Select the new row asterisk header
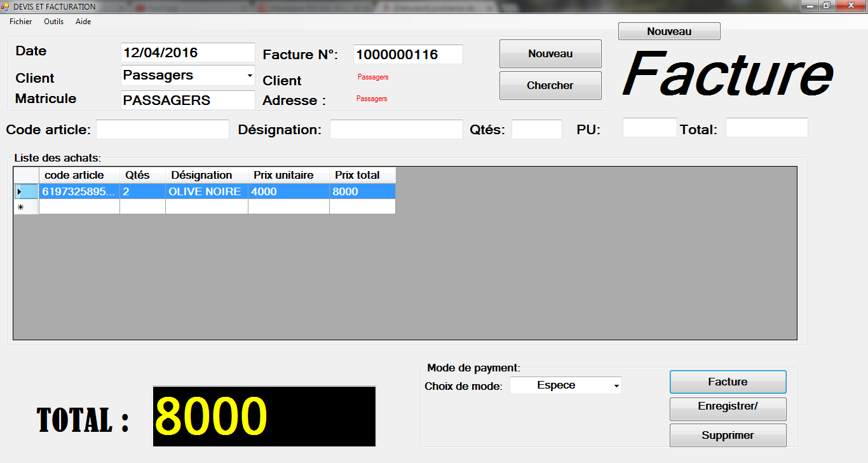 (26, 207)
